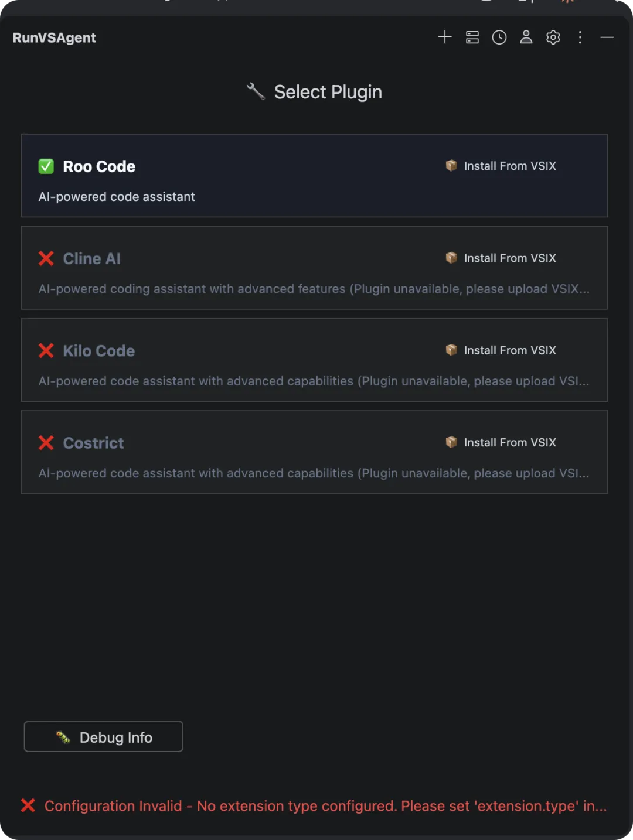Minimize the RunVSAgent panel with dash icon

click(x=607, y=37)
